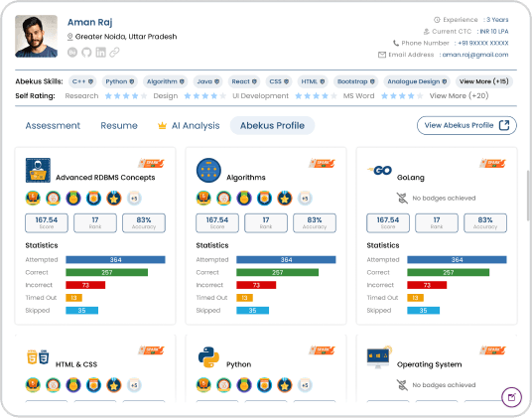Click the HTML skill chip
The width and height of the screenshot is (532, 418).
(313, 81)
